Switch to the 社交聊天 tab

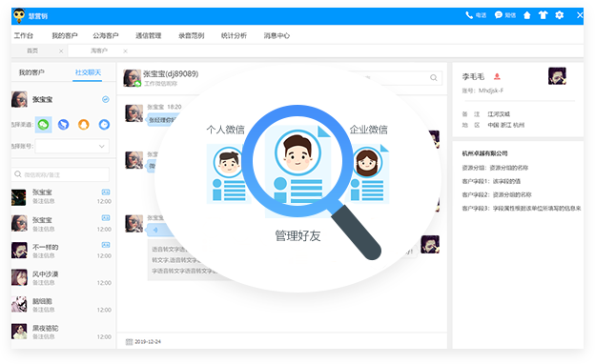point(88,72)
